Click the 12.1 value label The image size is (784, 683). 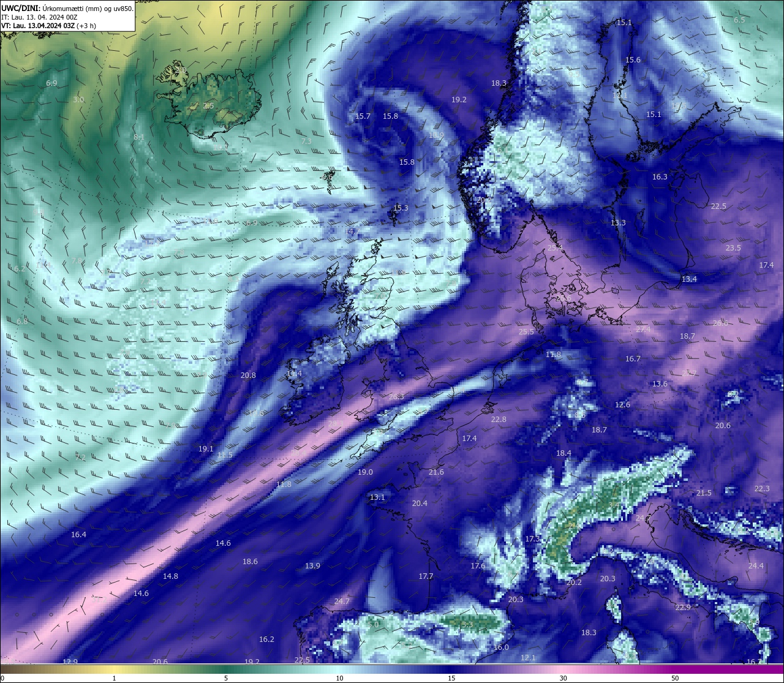[528, 658]
